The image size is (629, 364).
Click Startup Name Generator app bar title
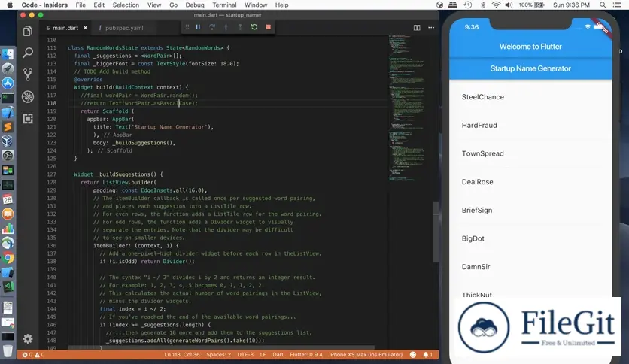[530, 68]
